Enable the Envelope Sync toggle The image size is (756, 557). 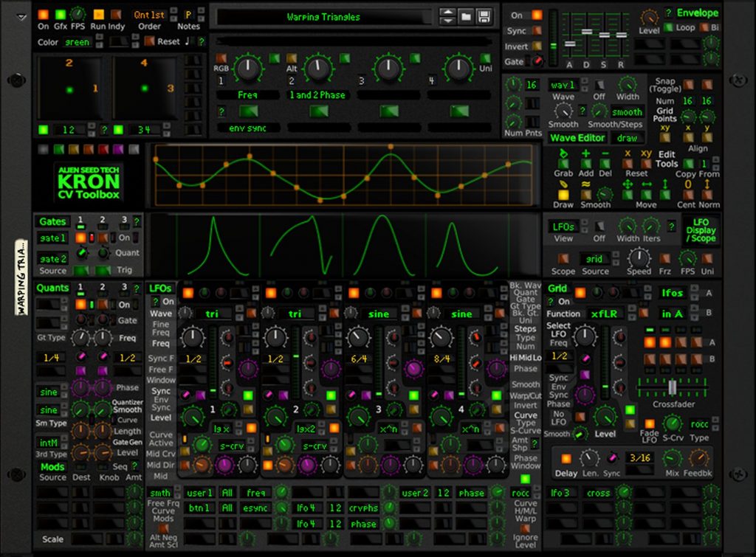coord(536,31)
